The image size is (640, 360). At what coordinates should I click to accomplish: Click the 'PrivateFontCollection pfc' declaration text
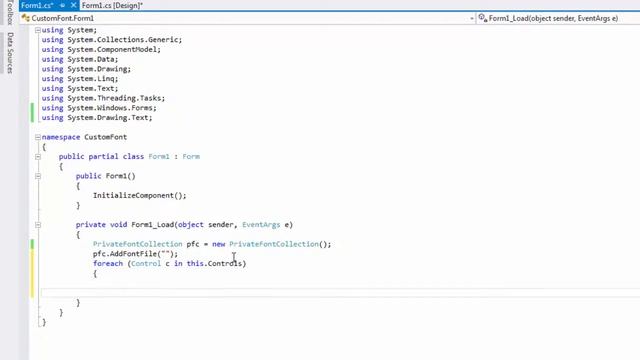point(146,244)
